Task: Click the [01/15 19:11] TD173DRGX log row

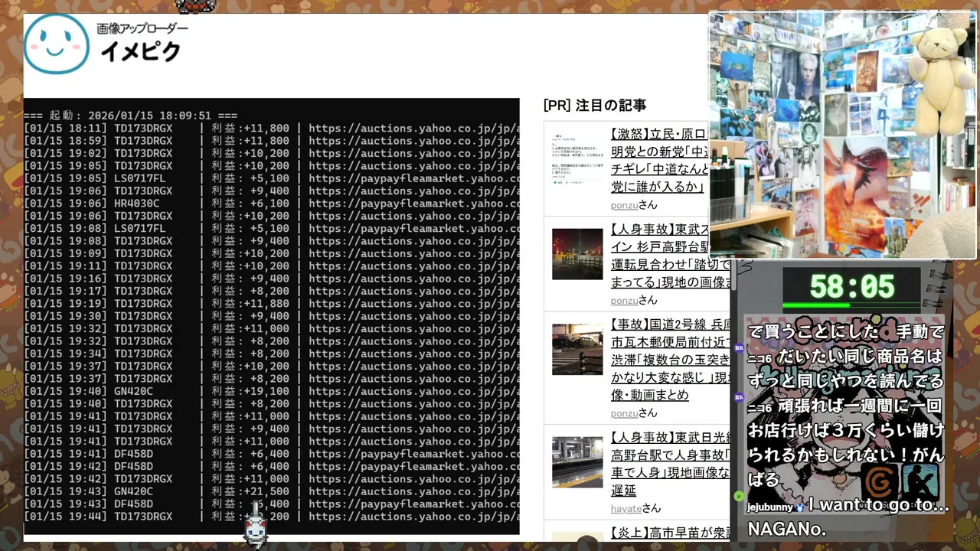Action: (x=271, y=266)
